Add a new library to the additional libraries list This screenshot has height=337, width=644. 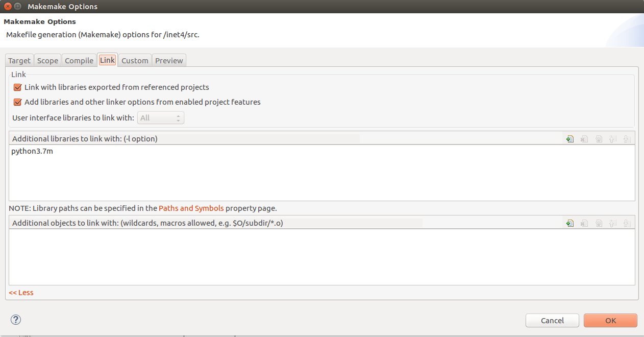[569, 138]
